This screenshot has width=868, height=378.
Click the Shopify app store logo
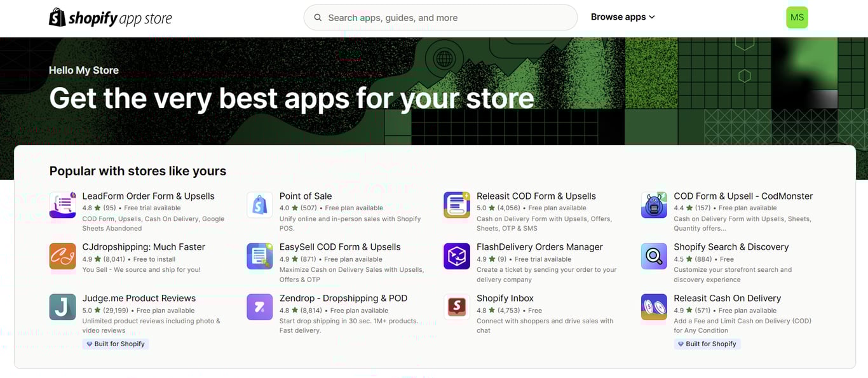coord(109,17)
